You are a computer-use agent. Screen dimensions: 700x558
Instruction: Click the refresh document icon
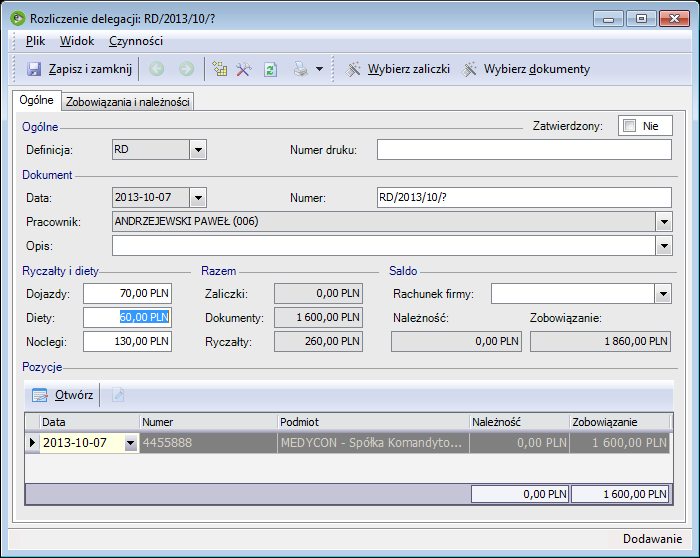tap(271, 70)
